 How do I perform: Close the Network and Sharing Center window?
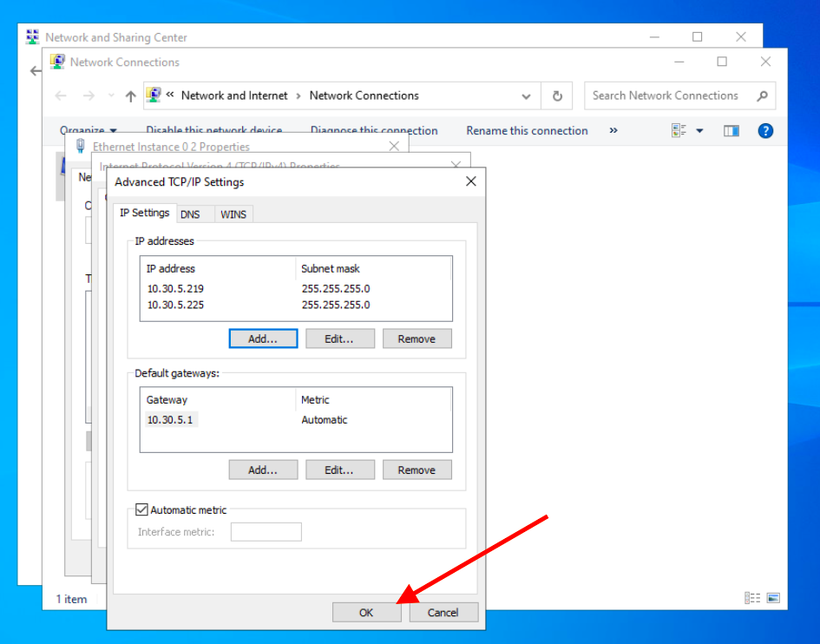(x=740, y=36)
